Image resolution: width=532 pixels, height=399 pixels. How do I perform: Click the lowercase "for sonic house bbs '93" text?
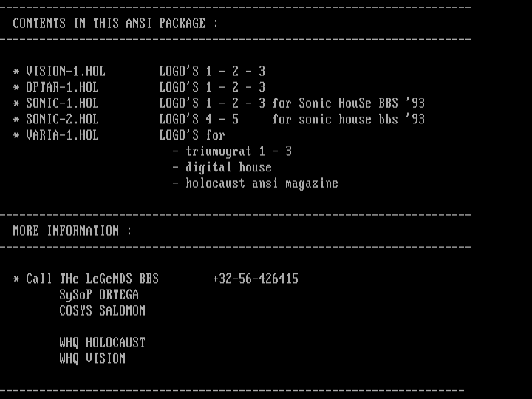click(x=348, y=119)
